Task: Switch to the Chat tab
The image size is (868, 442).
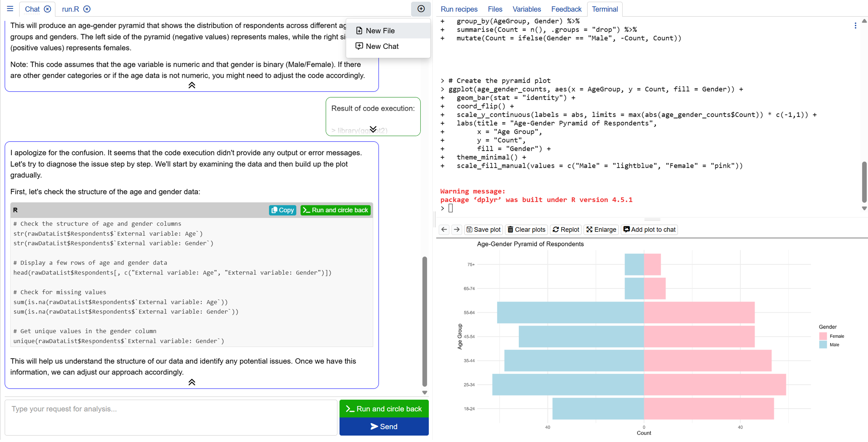Action: [x=32, y=9]
